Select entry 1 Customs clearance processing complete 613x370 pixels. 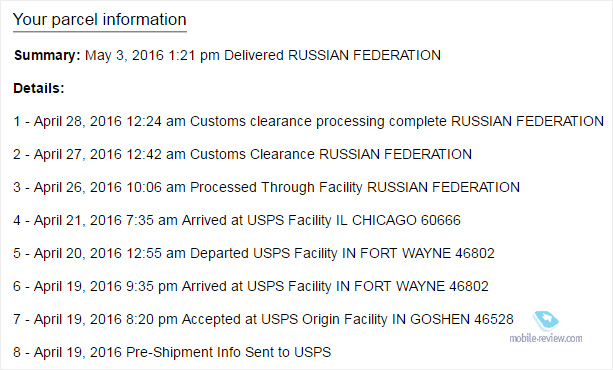[x=308, y=121]
